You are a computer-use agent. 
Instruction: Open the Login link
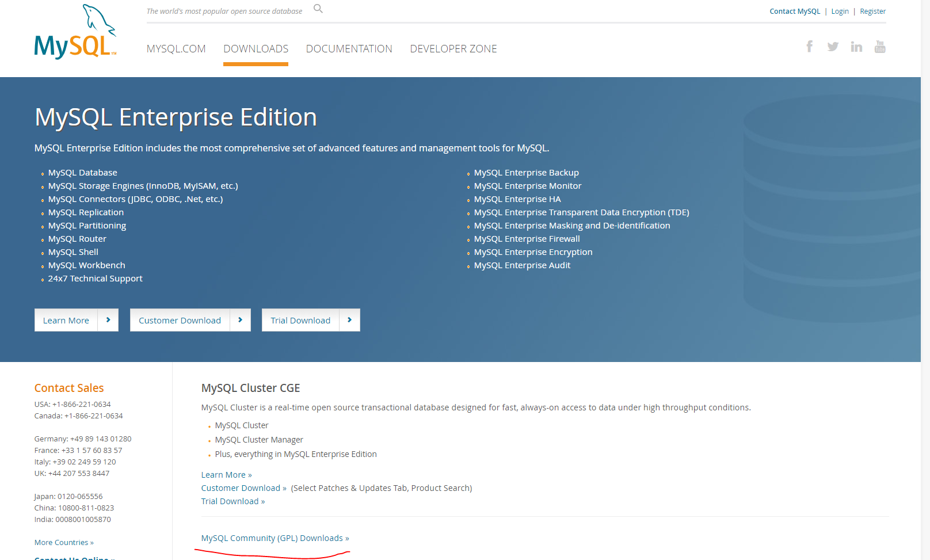click(x=840, y=12)
